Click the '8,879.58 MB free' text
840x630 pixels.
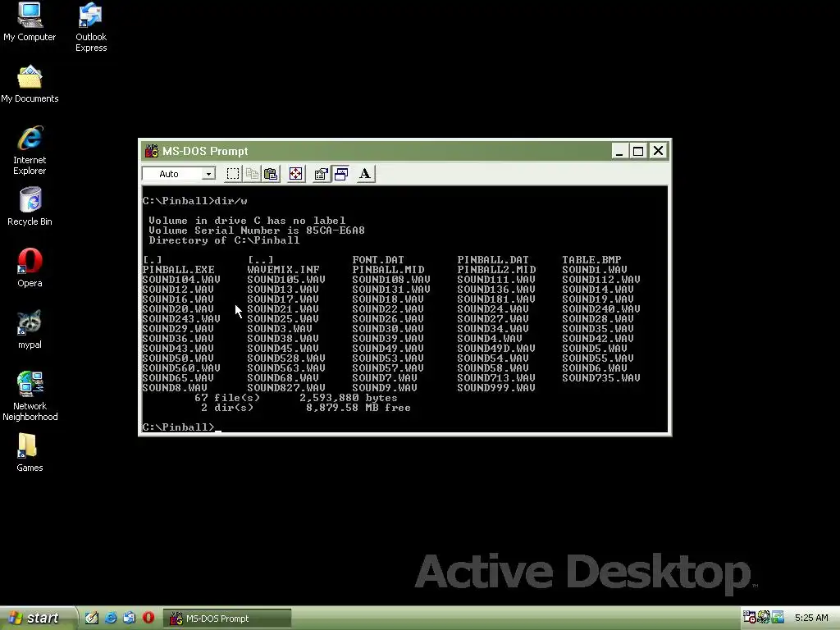[358, 408]
